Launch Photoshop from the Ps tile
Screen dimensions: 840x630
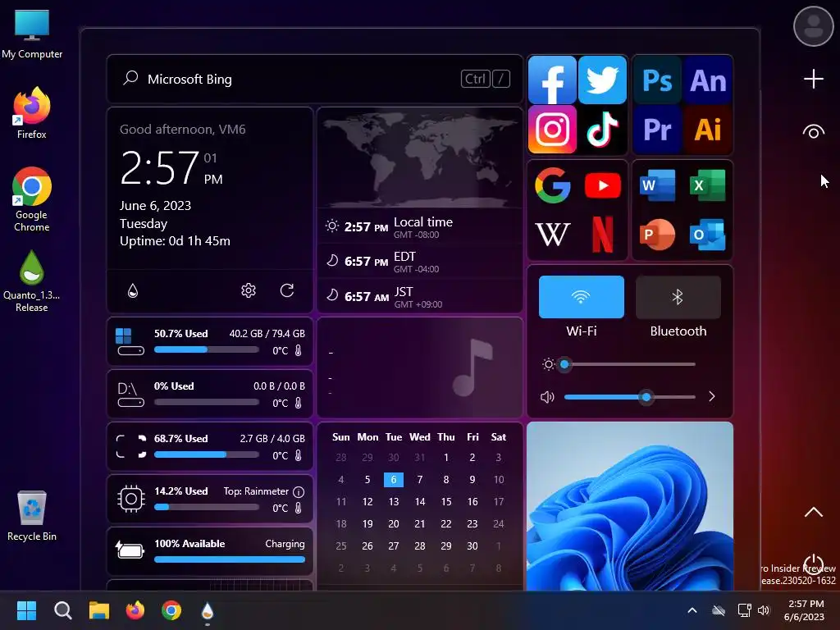[x=657, y=80]
